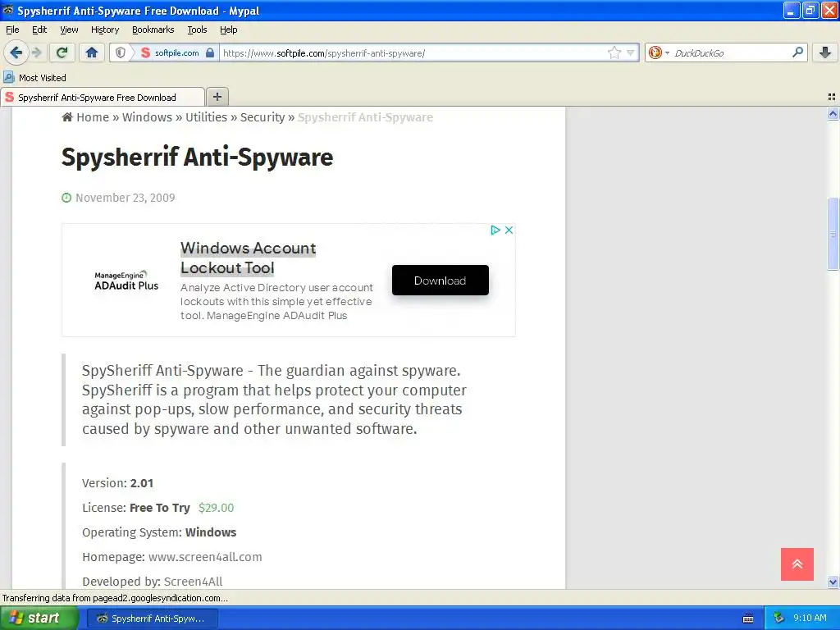Click the 9:10 AM system clock
840x630 pixels.
coord(810,618)
